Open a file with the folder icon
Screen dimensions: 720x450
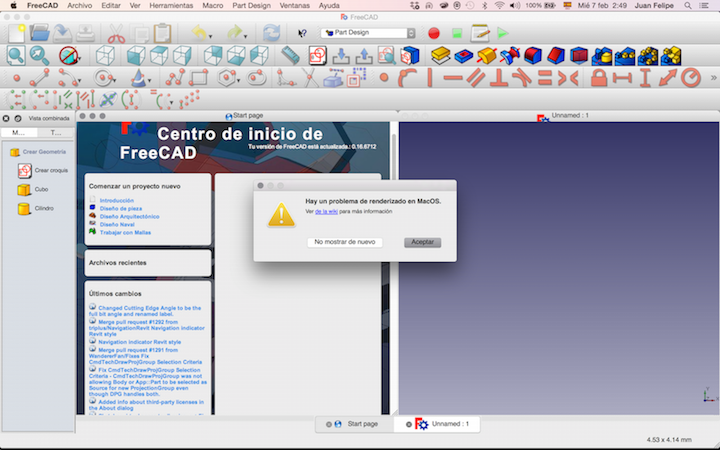click(x=39, y=33)
